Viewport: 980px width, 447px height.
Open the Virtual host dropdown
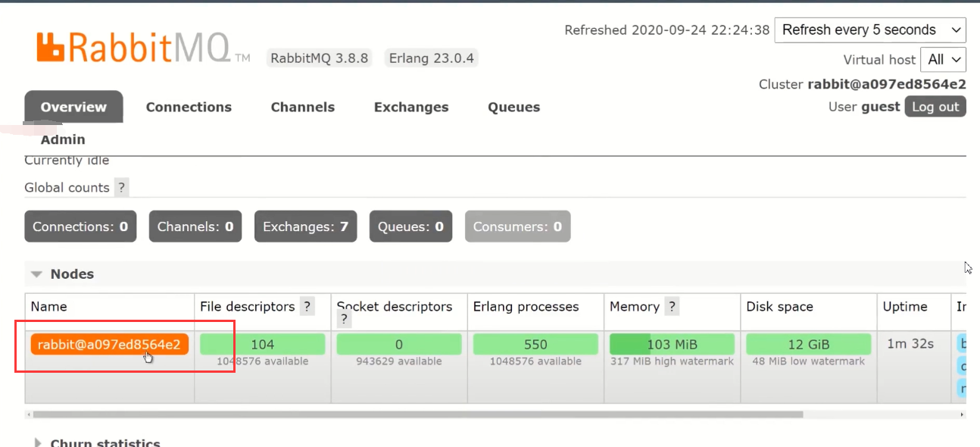(x=943, y=59)
